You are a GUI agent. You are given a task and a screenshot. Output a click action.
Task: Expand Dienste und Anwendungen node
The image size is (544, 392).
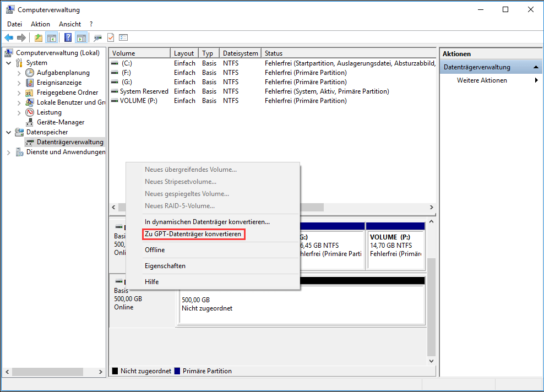(9, 152)
